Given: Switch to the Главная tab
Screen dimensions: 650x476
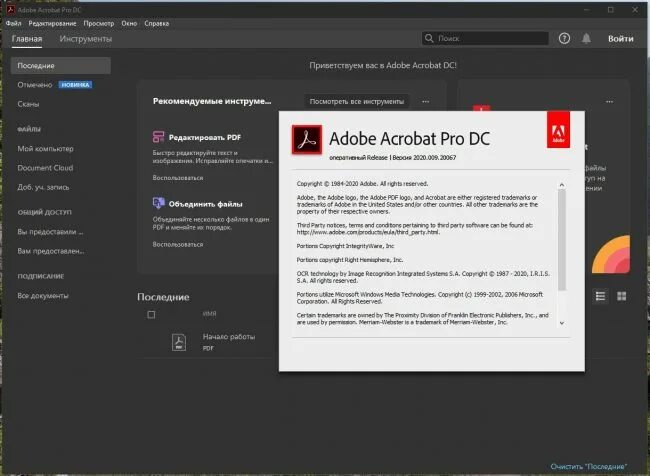Looking at the screenshot, I should (x=27, y=39).
